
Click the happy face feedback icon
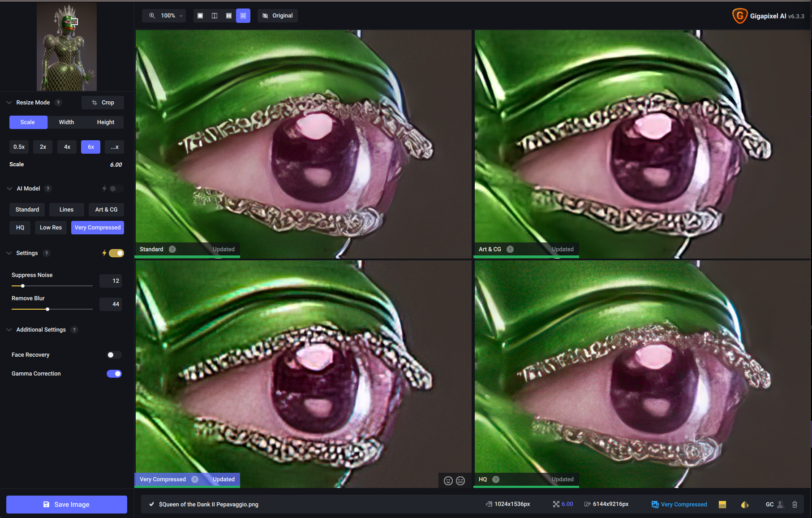point(448,481)
